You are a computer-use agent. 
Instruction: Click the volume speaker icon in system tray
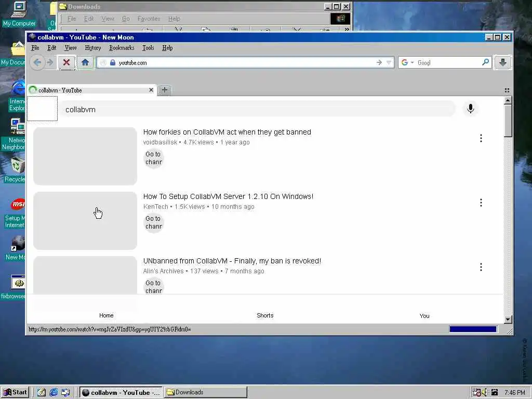point(484,392)
